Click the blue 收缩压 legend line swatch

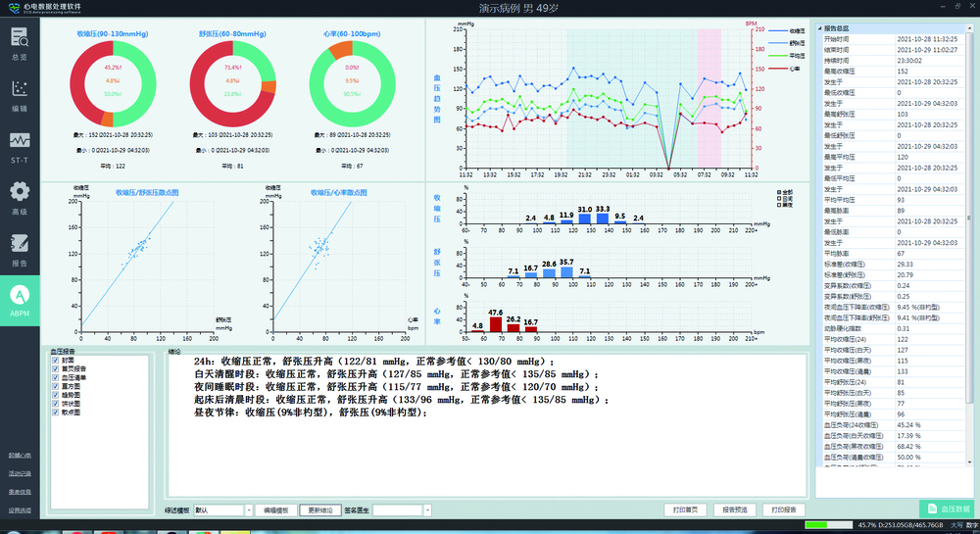tap(777, 30)
